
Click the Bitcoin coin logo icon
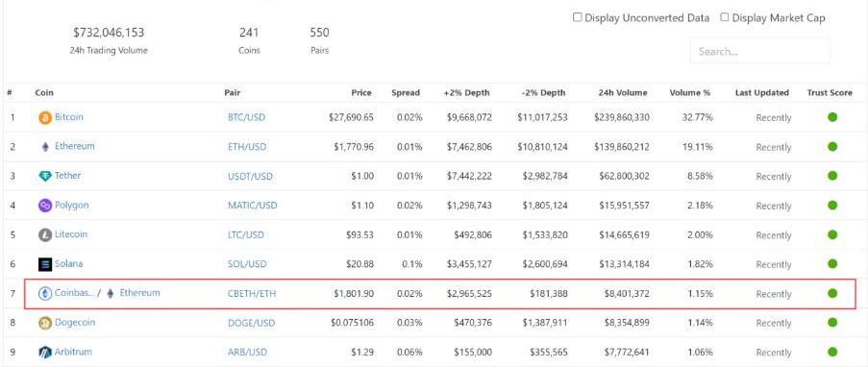tap(45, 117)
